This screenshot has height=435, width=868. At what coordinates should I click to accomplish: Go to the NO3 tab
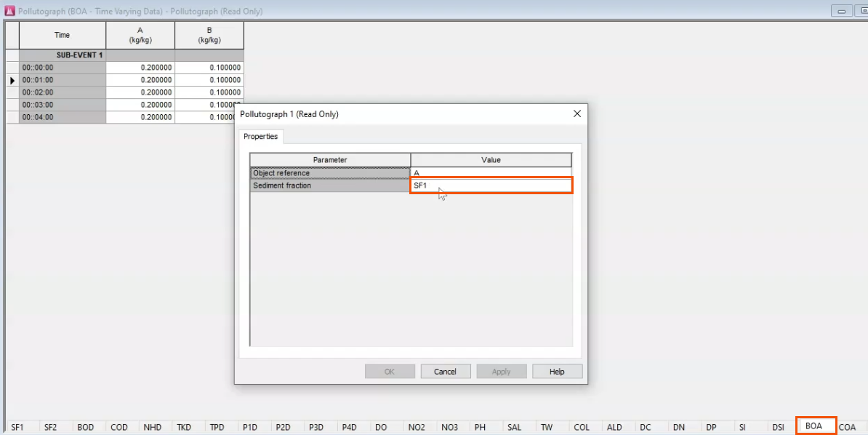449,427
